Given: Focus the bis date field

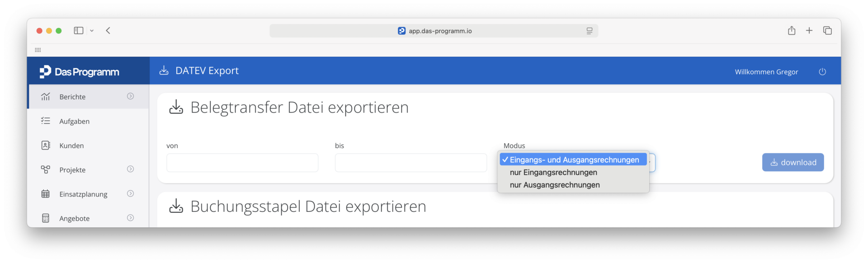Looking at the screenshot, I should pos(411,163).
